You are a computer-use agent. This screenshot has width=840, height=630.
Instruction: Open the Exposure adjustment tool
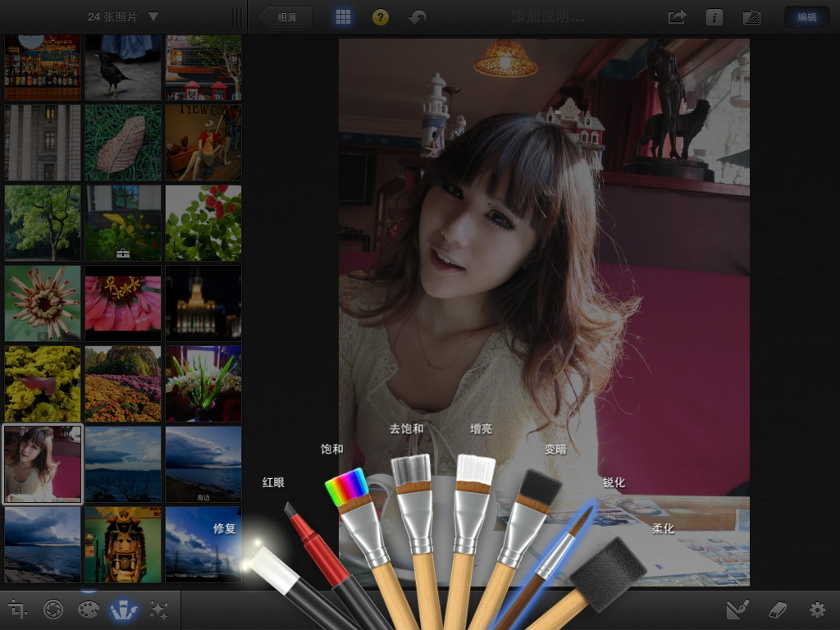click(x=53, y=609)
